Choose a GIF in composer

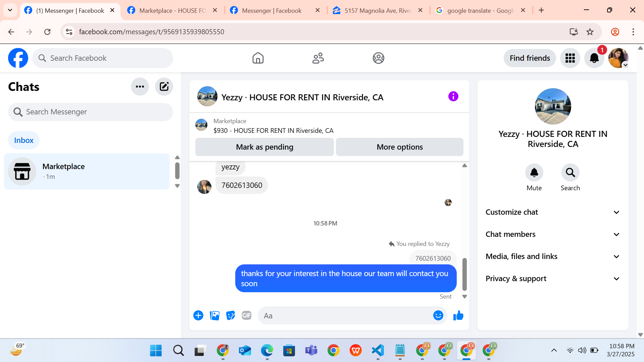(247, 315)
